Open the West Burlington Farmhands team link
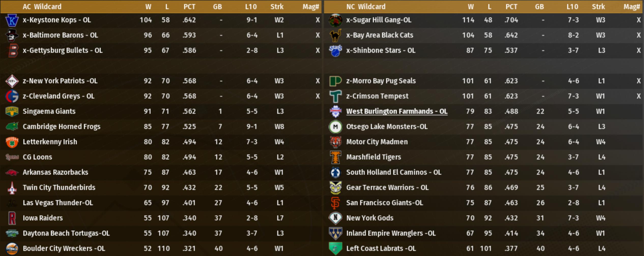The image size is (644, 256). tap(396, 111)
